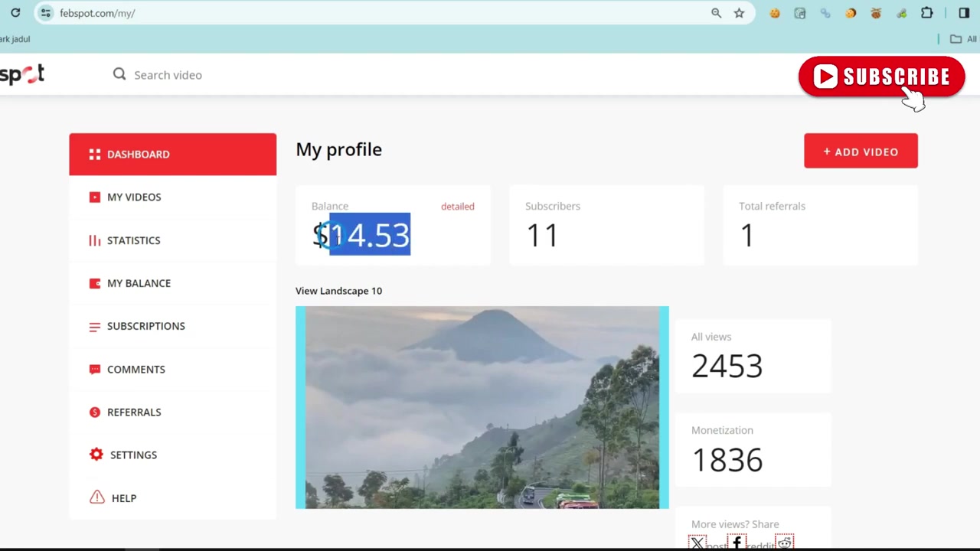Click the + Add Video button
Screen dimensions: 980x551
[861, 152]
